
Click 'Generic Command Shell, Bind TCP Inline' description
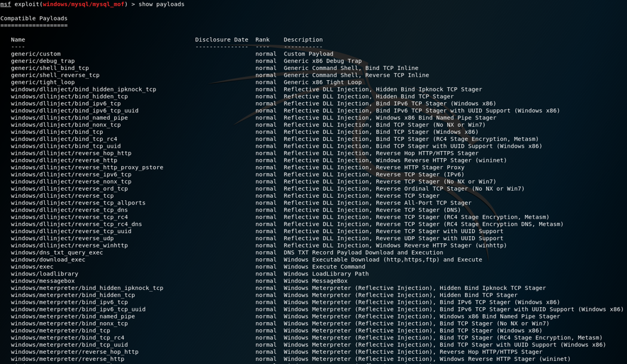click(351, 68)
